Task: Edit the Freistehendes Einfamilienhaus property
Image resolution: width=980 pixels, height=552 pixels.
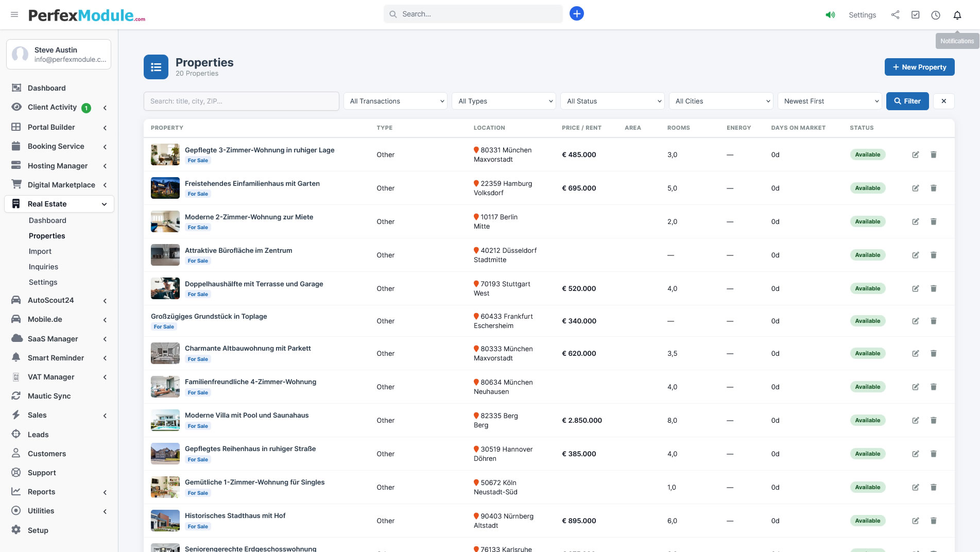Action: coord(915,188)
